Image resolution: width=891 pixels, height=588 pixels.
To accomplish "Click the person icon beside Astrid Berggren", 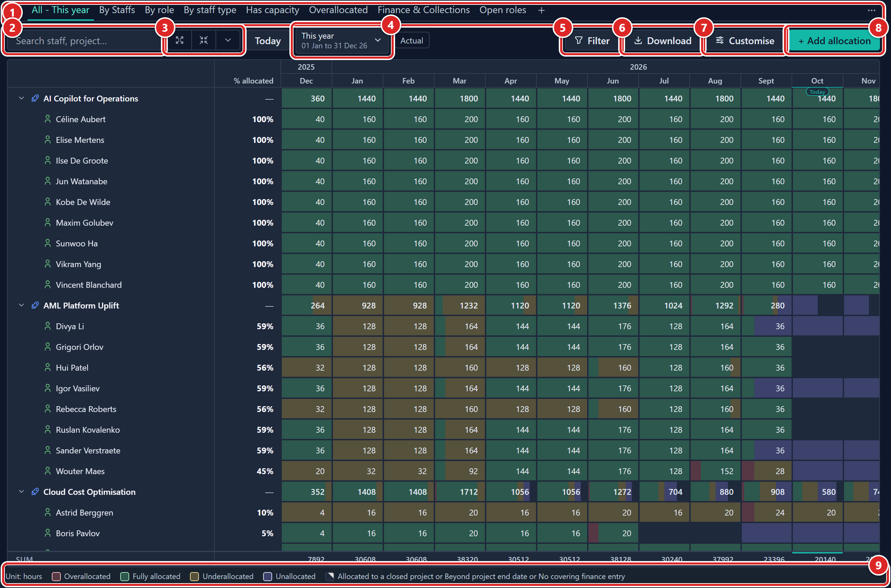I will pos(48,513).
